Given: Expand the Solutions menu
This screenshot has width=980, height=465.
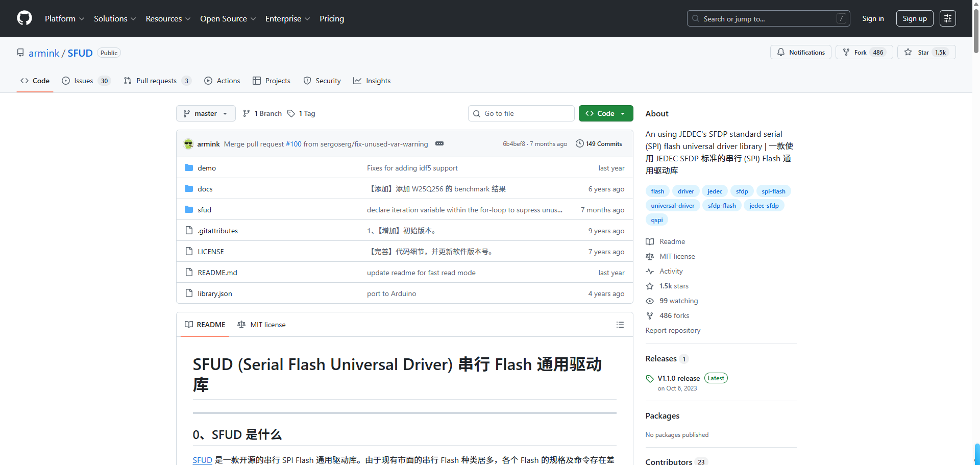Looking at the screenshot, I should 115,18.
